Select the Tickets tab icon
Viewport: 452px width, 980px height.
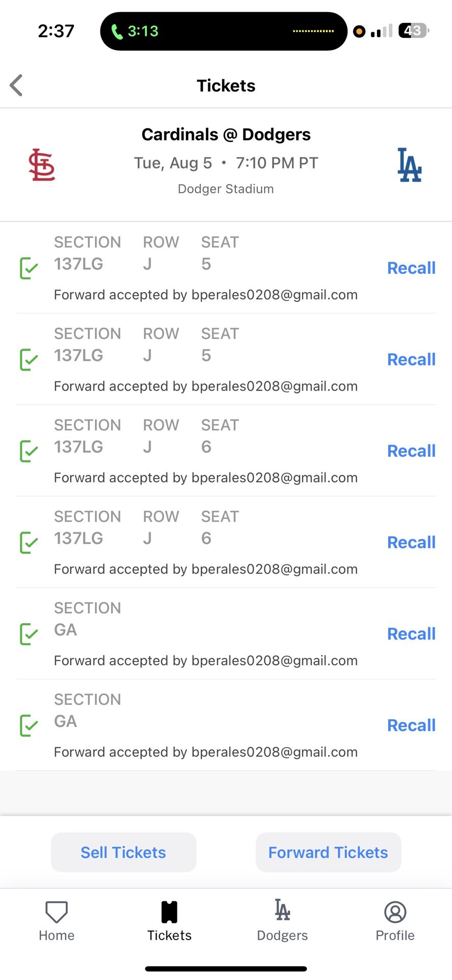169,912
